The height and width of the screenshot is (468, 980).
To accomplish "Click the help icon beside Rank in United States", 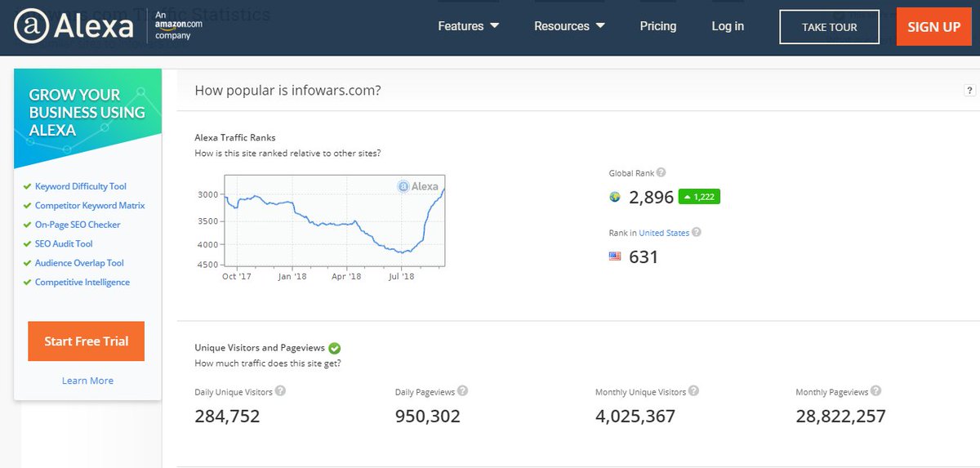I will (697, 232).
